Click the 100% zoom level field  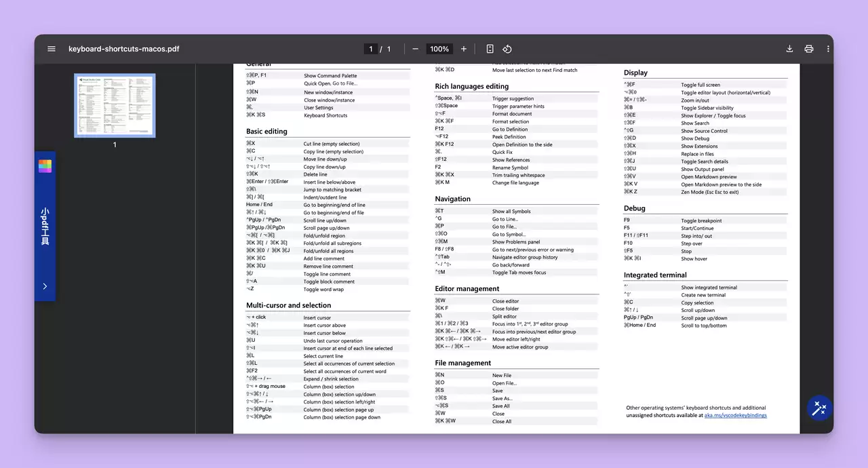coord(439,49)
